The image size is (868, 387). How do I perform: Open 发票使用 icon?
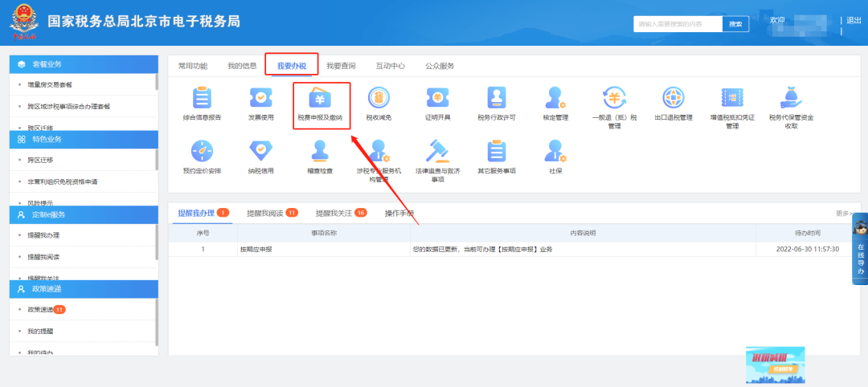(260, 98)
